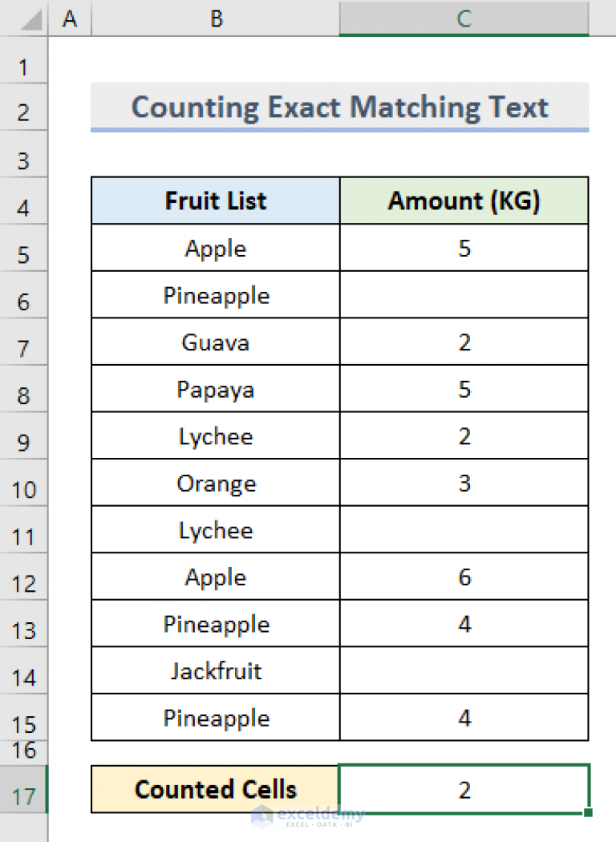
Task: Click the Fruit List header cell
Action: click(216, 200)
